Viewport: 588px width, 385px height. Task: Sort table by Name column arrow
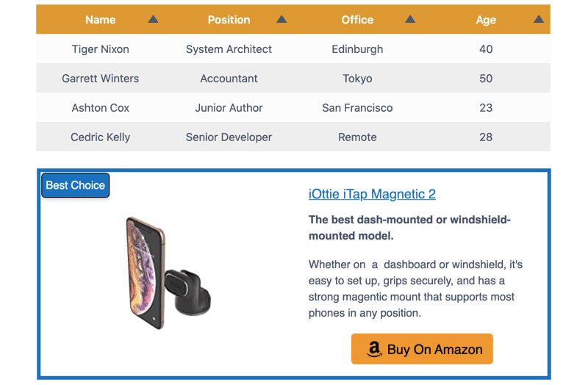[153, 19]
